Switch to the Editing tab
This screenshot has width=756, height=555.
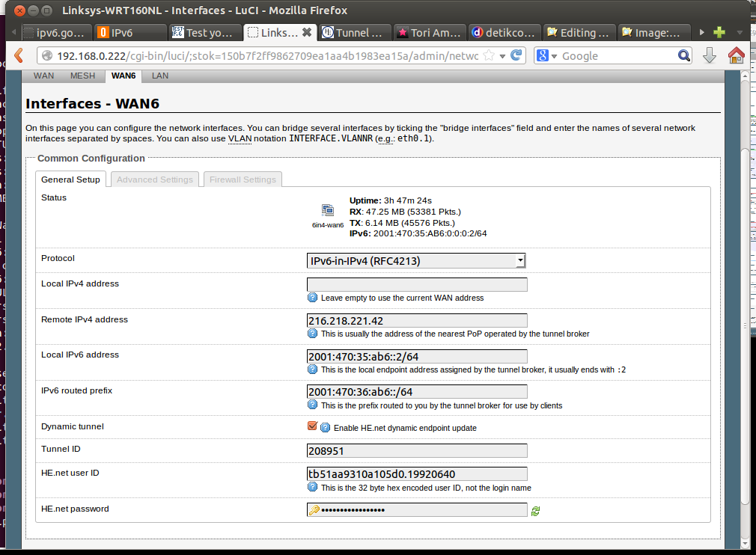(579, 33)
